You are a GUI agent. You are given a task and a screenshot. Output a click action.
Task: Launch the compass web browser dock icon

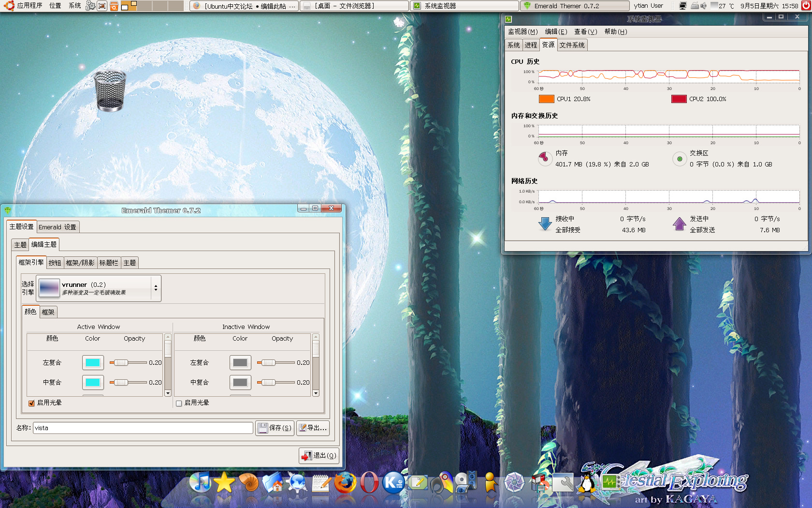point(297,482)
